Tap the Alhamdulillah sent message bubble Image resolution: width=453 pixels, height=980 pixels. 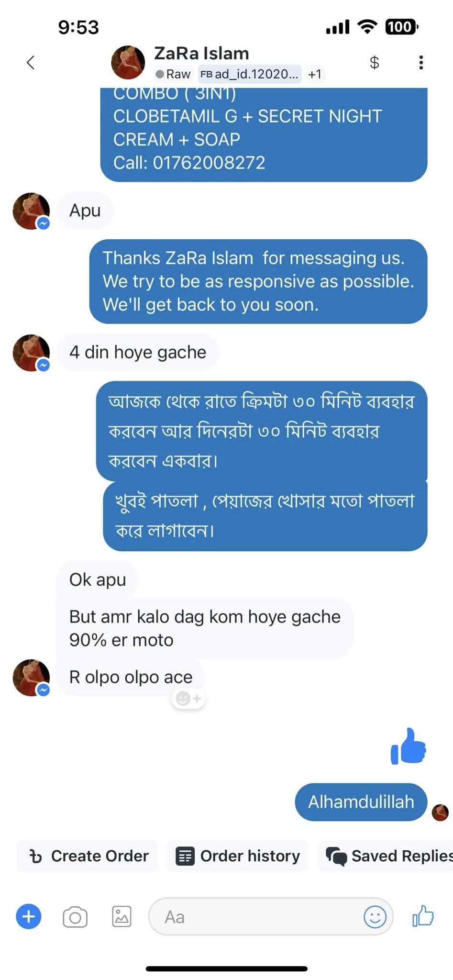point(361,802)
